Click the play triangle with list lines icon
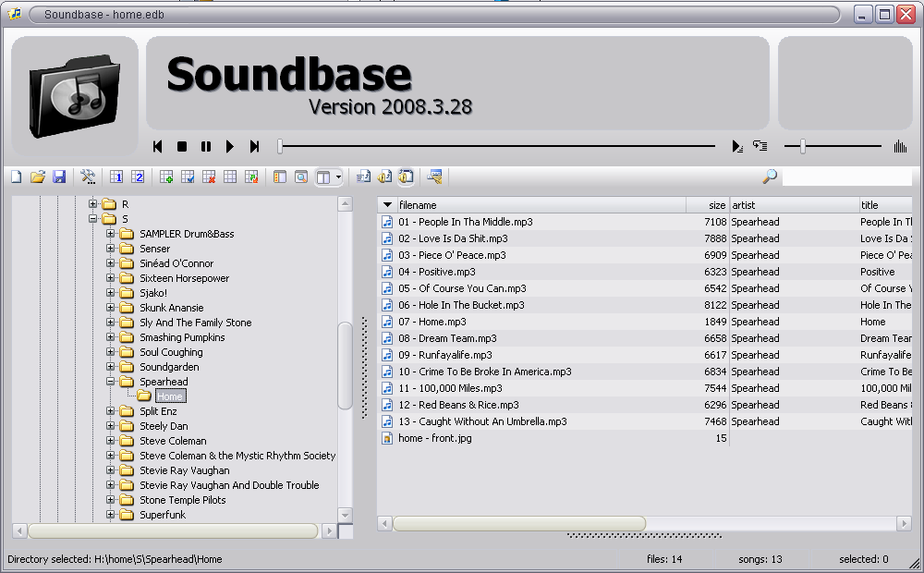Screen dimensions: 924x573 [x=737, y=146]
